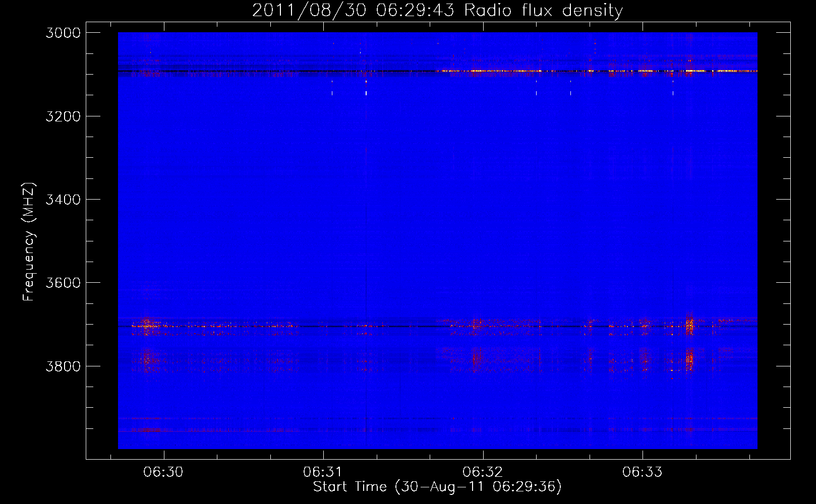Viewport: 816px width, 504px height.
Task: Select the 3800 frequency tick label
Action: [x=63, y=366]
